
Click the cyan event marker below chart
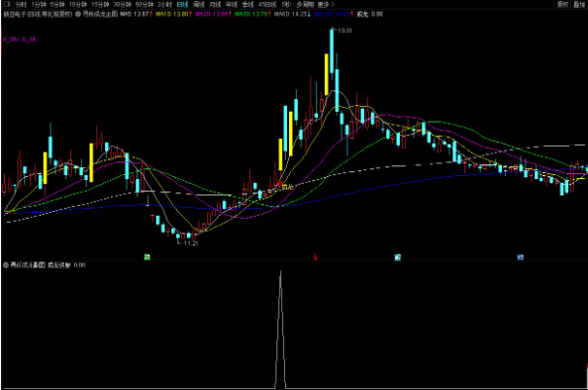coord(398,257)
